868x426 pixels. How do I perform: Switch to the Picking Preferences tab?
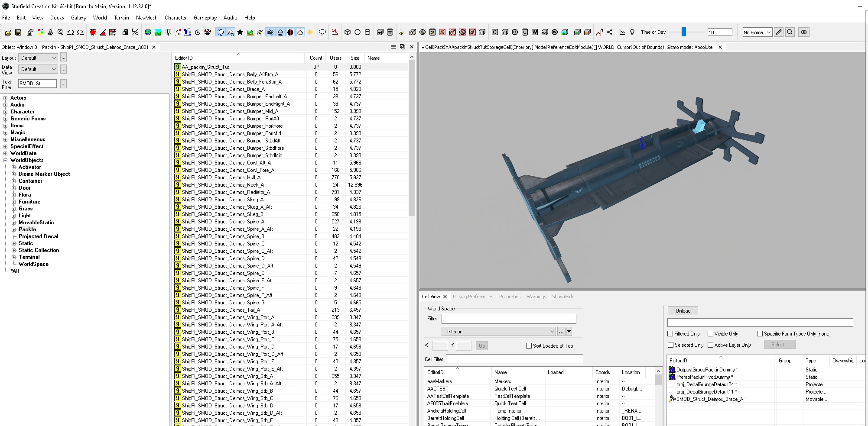[x=473, y=297]
